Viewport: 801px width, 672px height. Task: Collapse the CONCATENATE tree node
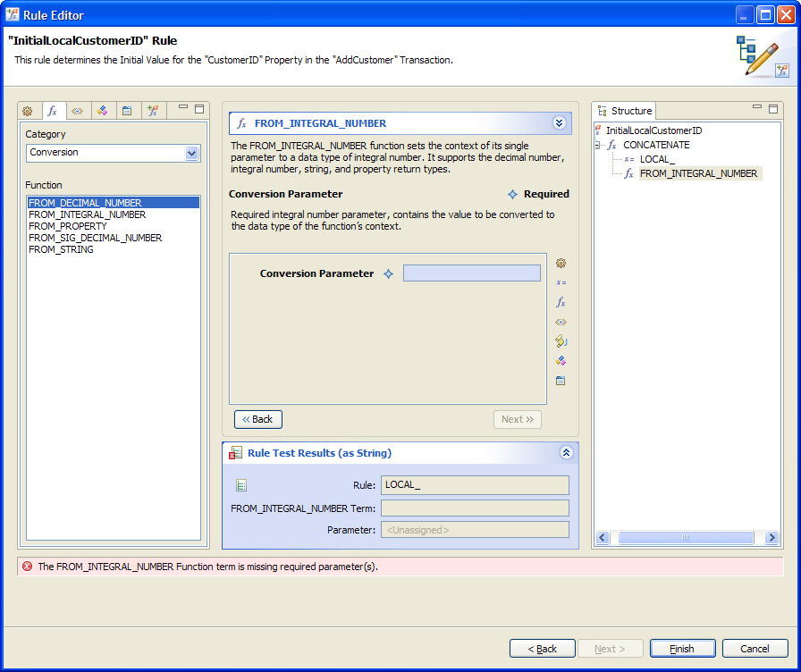(599, 145)
